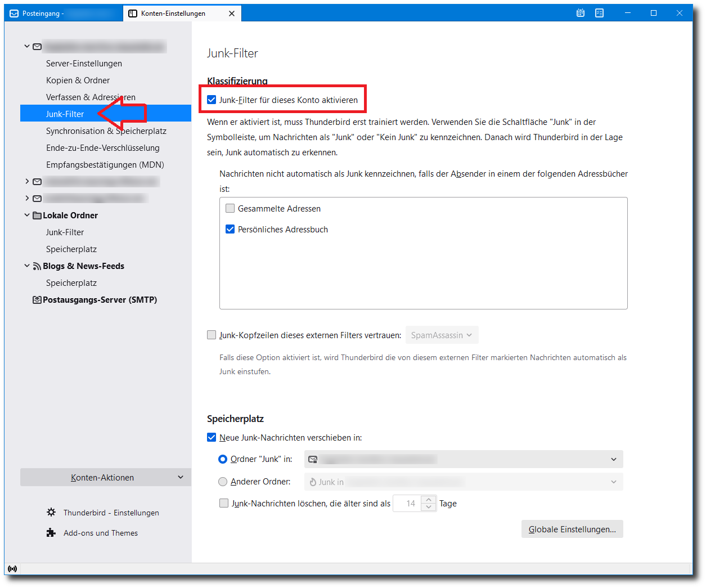
Task: Open Synchronisation & Speicherplatz
Action: tap(106, 131)
